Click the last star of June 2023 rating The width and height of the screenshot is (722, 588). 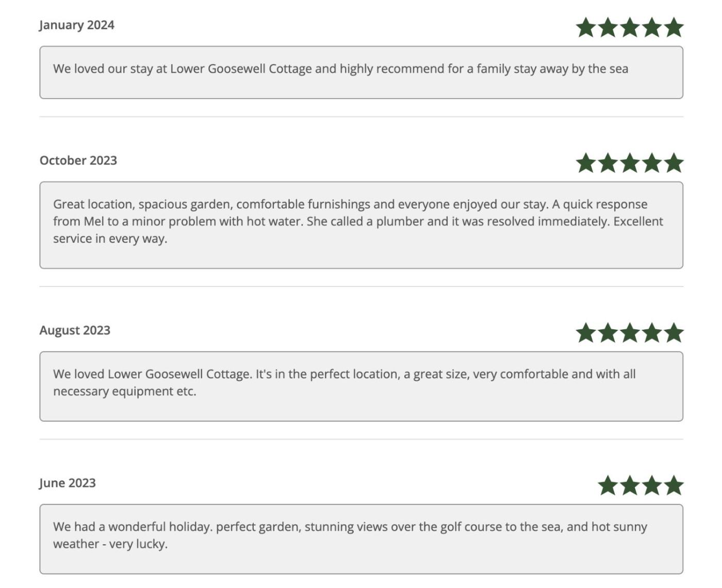pos(674,485)
